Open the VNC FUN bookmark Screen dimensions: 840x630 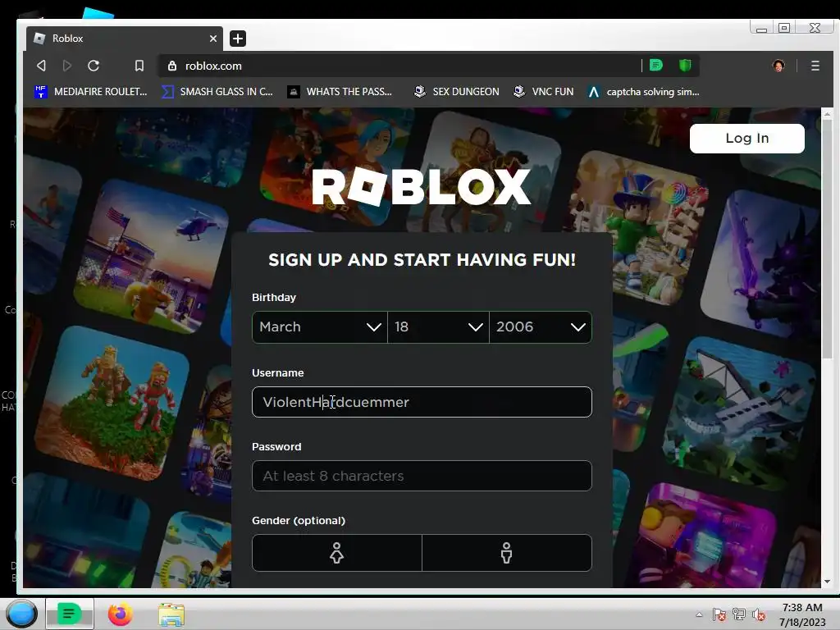(543, 92)
